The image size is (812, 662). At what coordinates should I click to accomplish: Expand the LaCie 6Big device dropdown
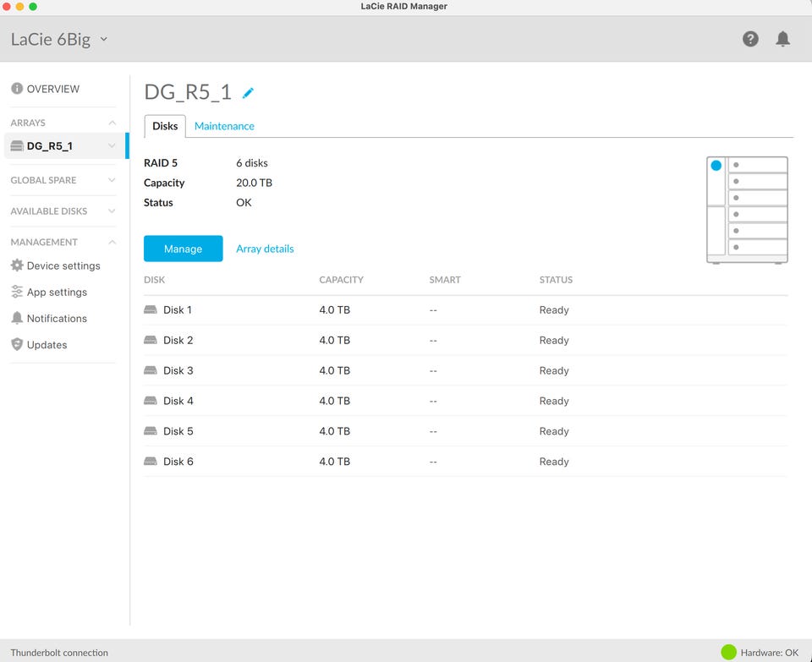(104, 39)
